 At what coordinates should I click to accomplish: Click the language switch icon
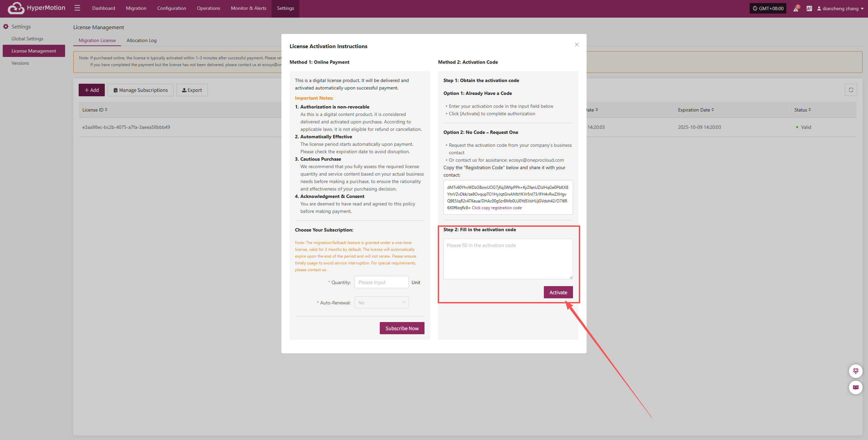(809, 8)
